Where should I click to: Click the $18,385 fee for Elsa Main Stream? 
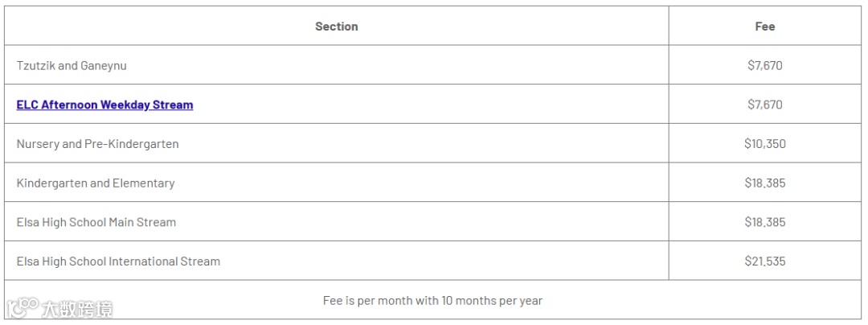pos(764,222)
